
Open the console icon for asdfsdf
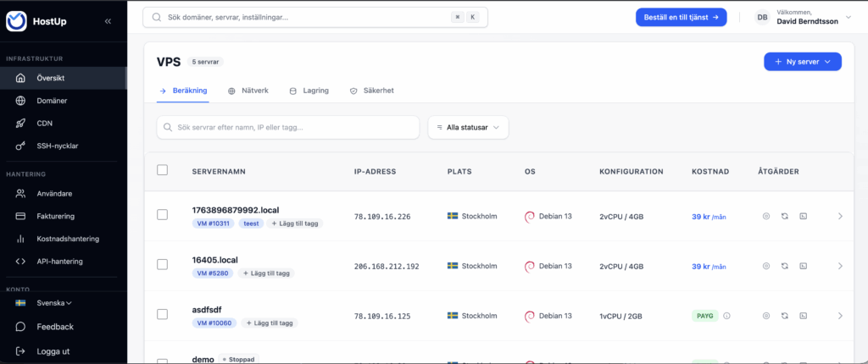click(x=803, y=316)
